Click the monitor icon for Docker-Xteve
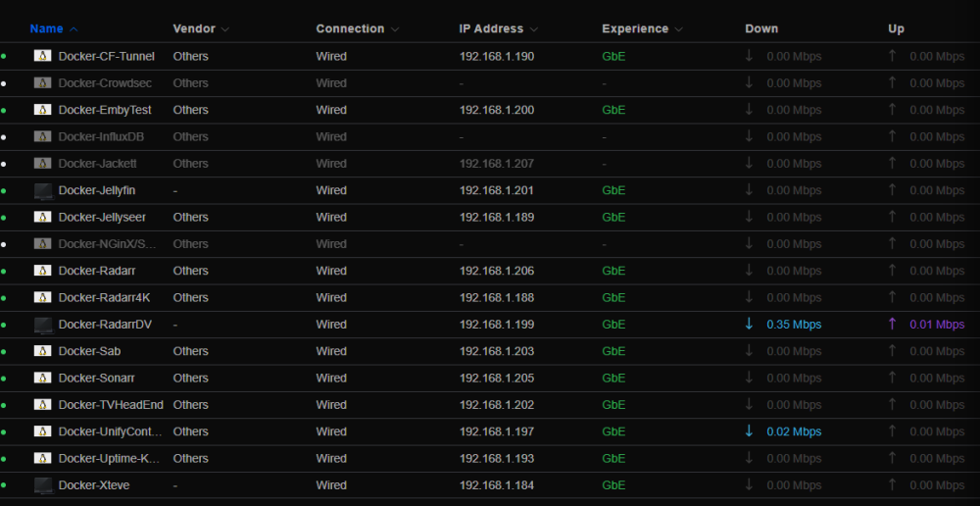980x506 pixels. coord(44,485)
